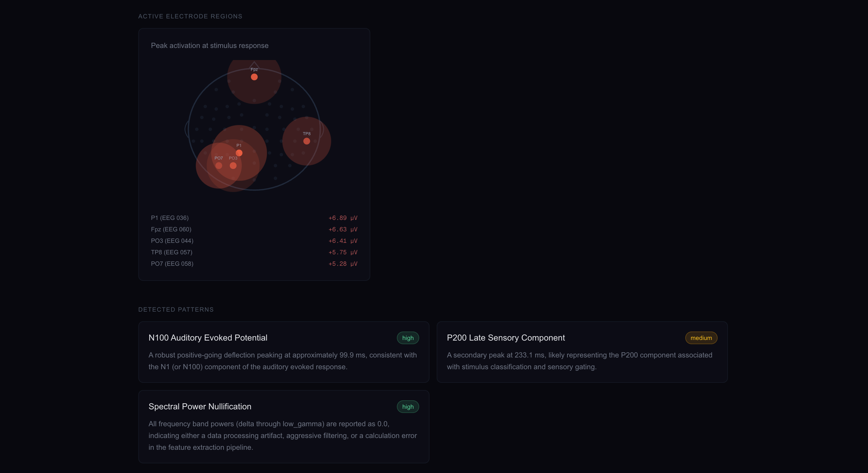Open N100 Auditory Evoked Potential card title
Viewport: 868px width, 473px height.
208,338
